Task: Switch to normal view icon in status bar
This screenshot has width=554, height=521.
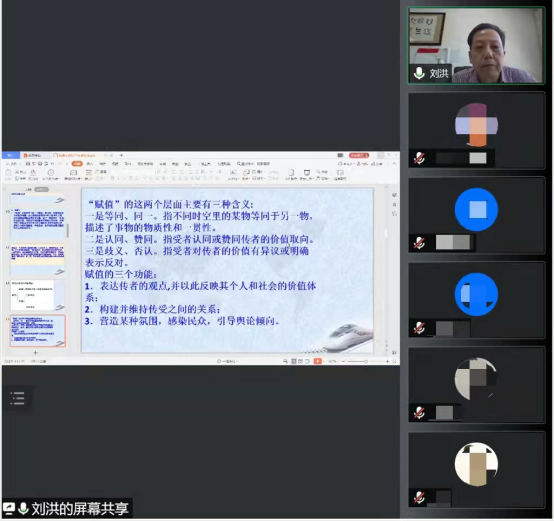Action: tap(294, 361)
